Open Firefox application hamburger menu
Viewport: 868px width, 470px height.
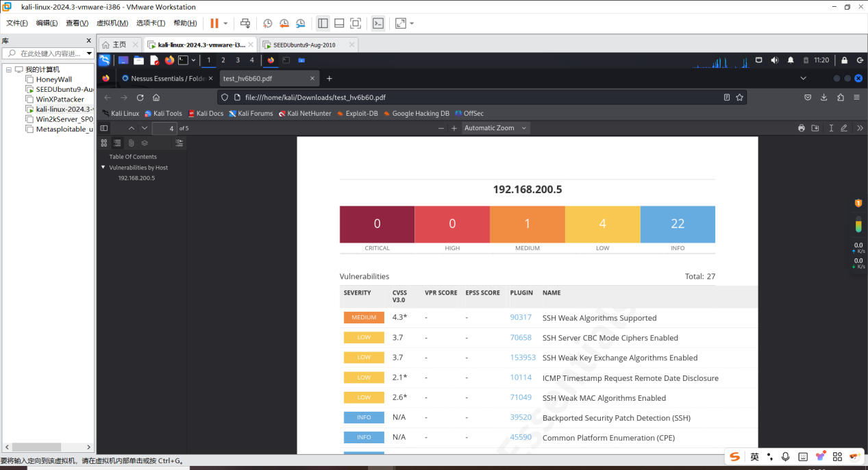[857, 97]
